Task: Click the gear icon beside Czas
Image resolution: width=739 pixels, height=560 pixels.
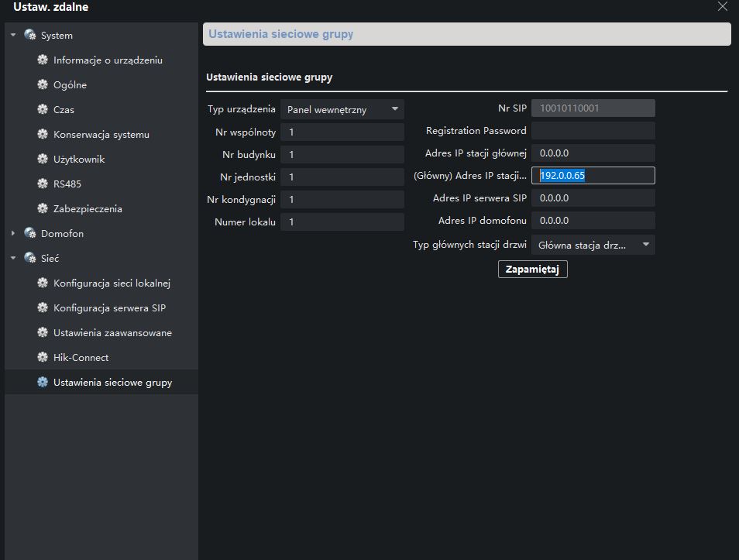Action: point(43,110)
